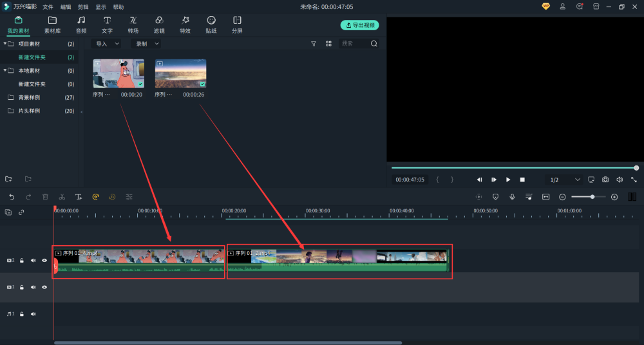Click the audio beat detection icon
644x345 pixels.
(529, 197)
